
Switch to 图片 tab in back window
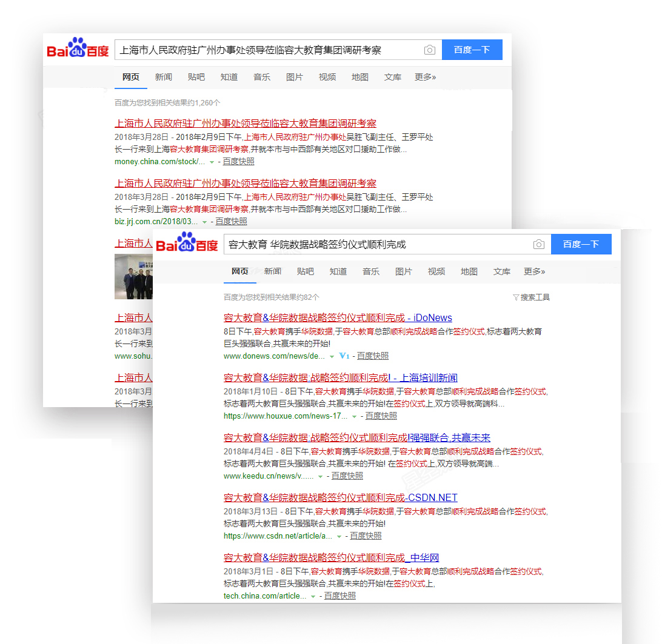point(294,77)
